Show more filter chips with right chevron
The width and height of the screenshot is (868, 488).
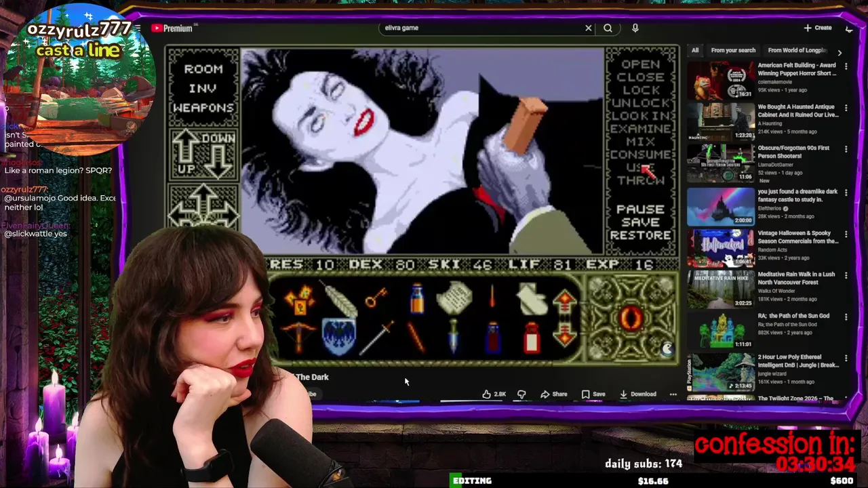click(x=840, y=52)
